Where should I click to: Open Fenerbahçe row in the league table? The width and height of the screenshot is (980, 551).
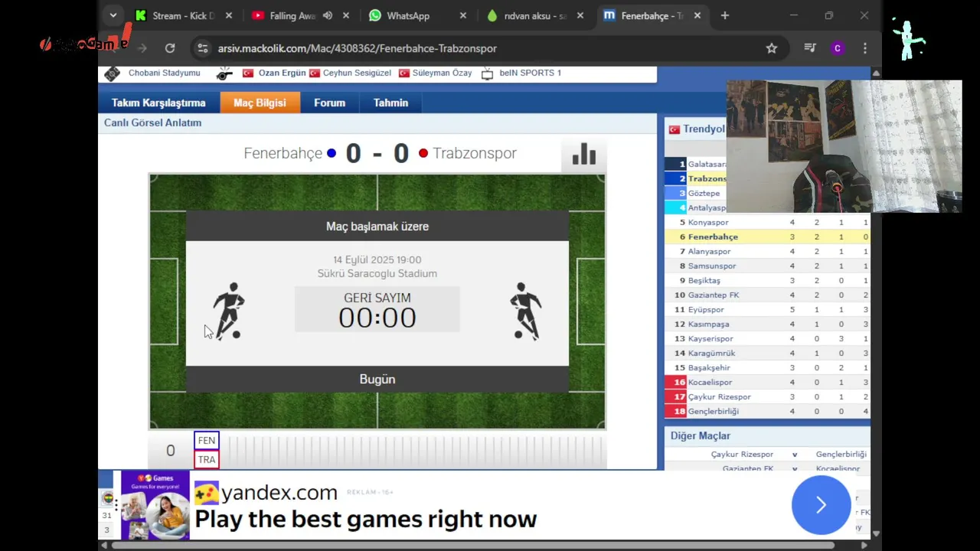768,236
